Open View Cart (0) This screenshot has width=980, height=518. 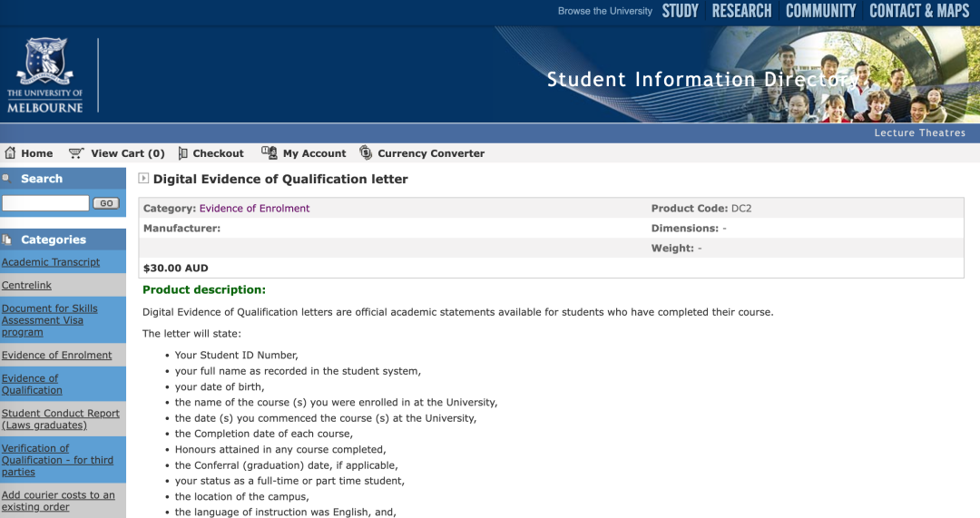pyautogui.click(x=128, y=153)
